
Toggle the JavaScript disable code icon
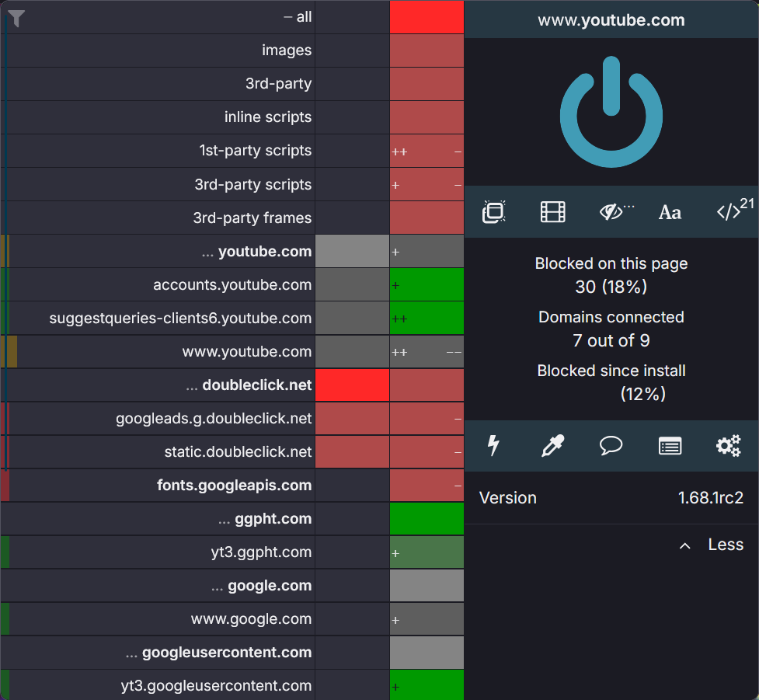[734, 210]
